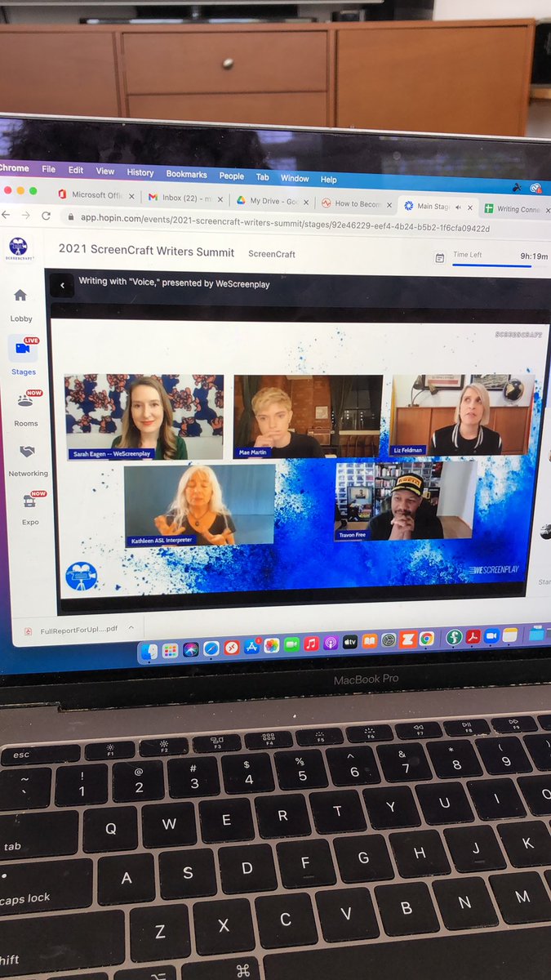Open the Chrome History menu
The width and height of the screenshot is (551, 980).
coord(140,173)
